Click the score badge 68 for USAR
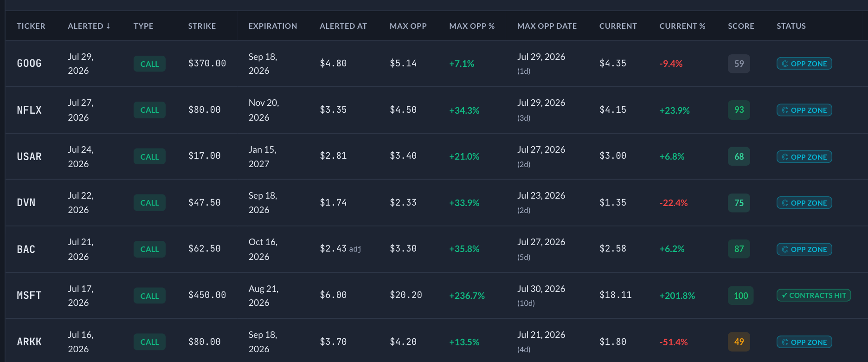The height and width of the screenshot is (362, 868). (739, 156)
